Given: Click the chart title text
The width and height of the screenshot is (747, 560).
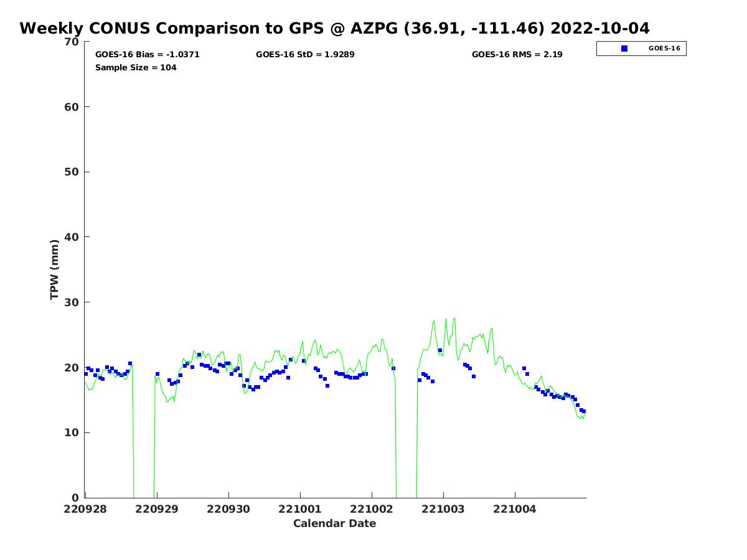Looking at the screenshot, I should [x=334, y=28].
